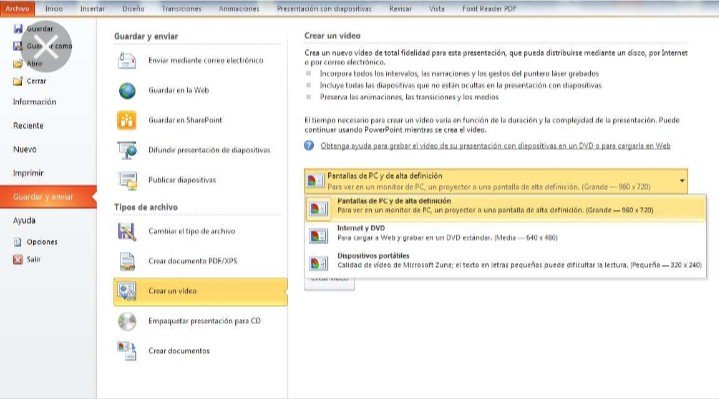Click the red Salir icon
The width and height of the screenshot is (719, 399).
tap(18, 260)
